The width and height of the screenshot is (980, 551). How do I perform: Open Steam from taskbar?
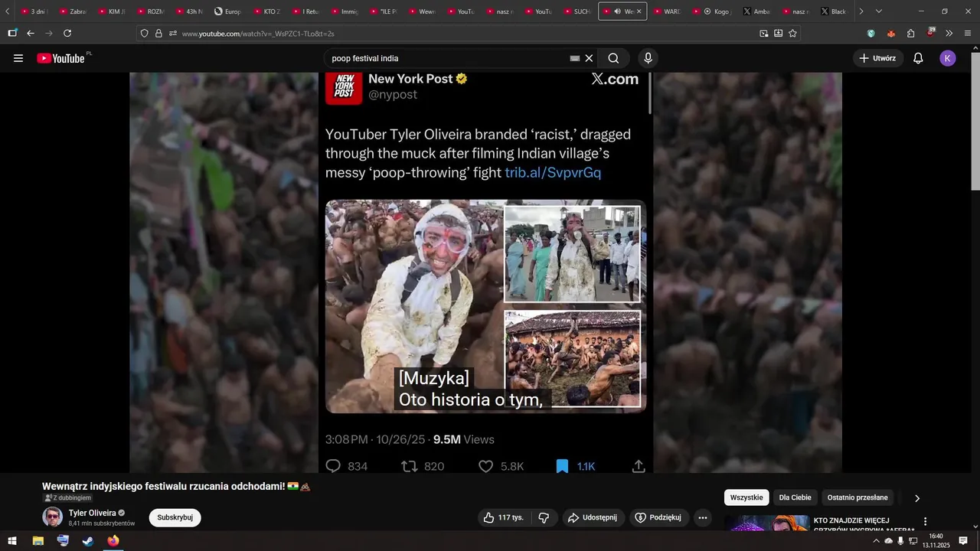pyautogui.click(x=88, y=541)
